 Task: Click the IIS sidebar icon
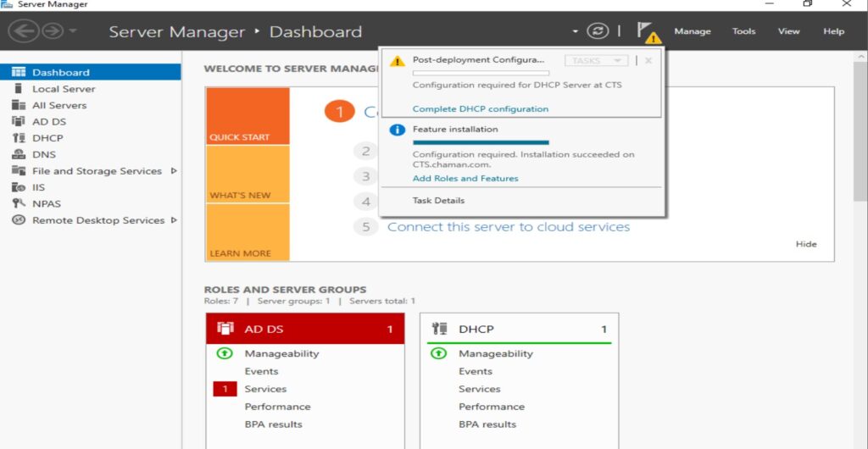click(19, 187)
